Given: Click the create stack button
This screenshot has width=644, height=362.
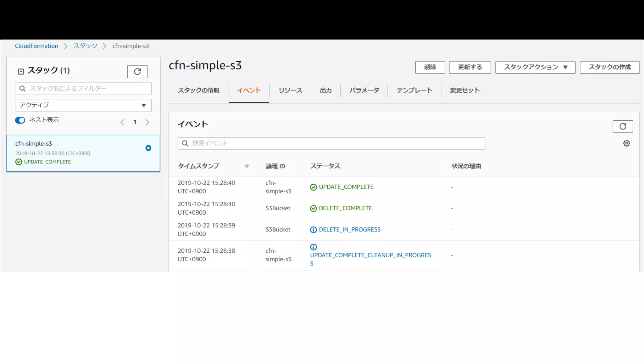Looking at the screenshot, I should click(x=609, y=67).
